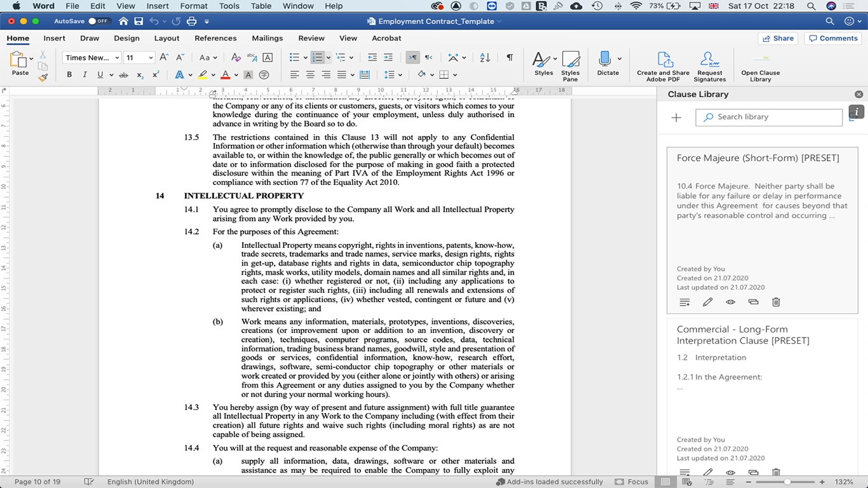Increase the paragraph indent

(x=388, y=57)
